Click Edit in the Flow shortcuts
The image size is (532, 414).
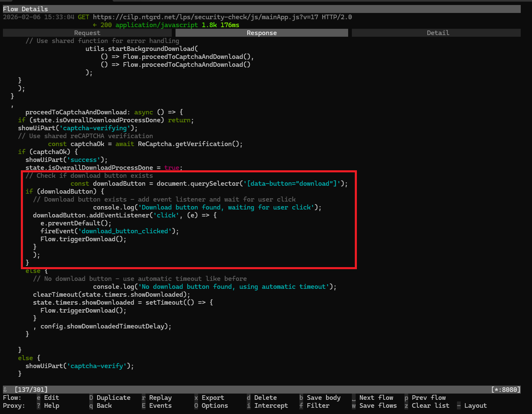[51, 398]
